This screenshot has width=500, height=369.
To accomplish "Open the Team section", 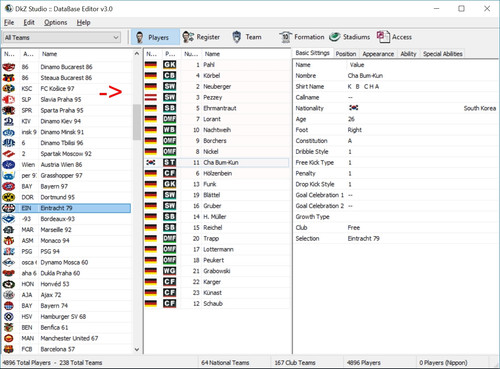I will pos(247,37).
